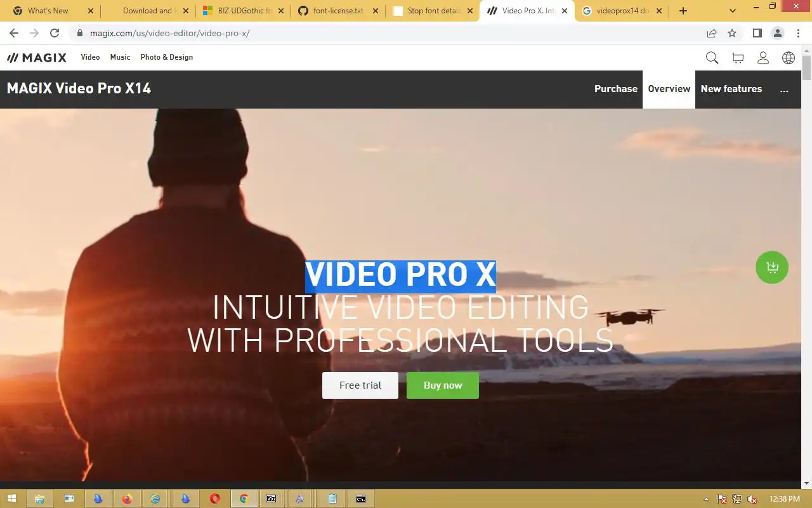This screenshot has height=508, width=812.
Task: Click the page vertical scrollbar thumb
Action: click(806, 67)
